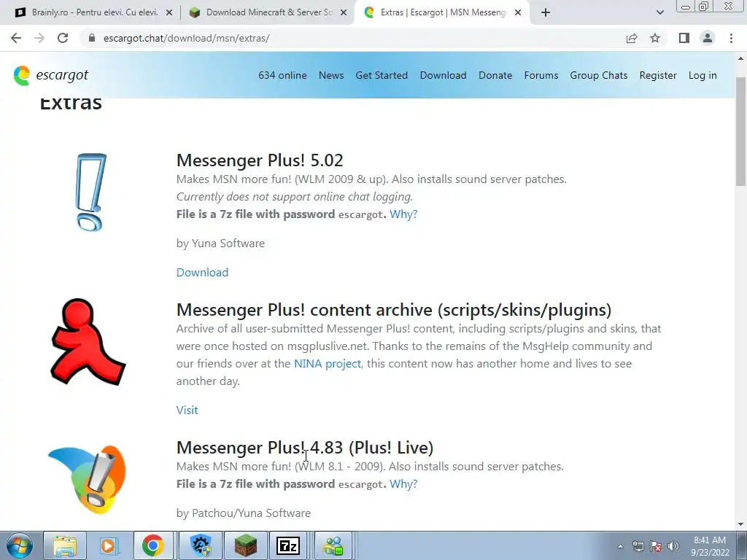
Task: Click the Messenger Plus! 5.02 heading
Action: (260, 160)
